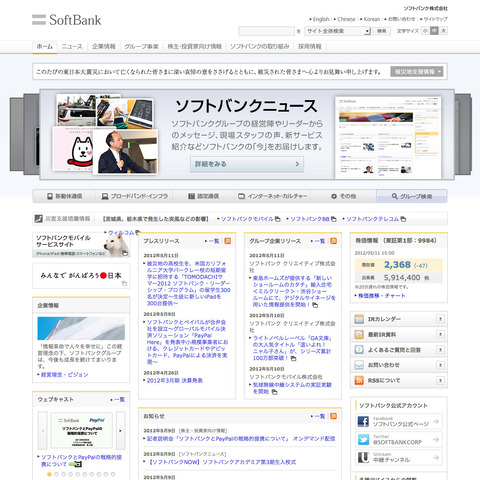This screenshot has height=480, width=480.
Task: Expand the 被災地支援情報 dropdown button
Action: point(417,72)
